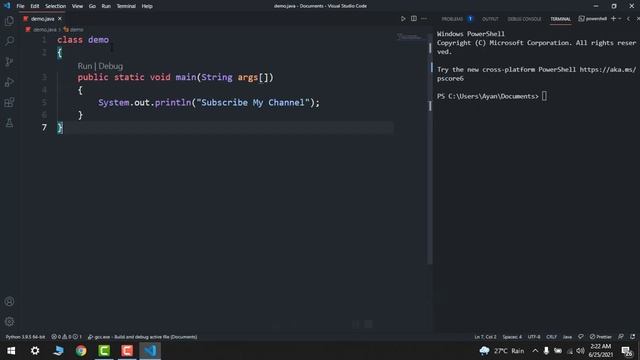
Task: Open the volume control in system tray
Action: coord(580,351)
